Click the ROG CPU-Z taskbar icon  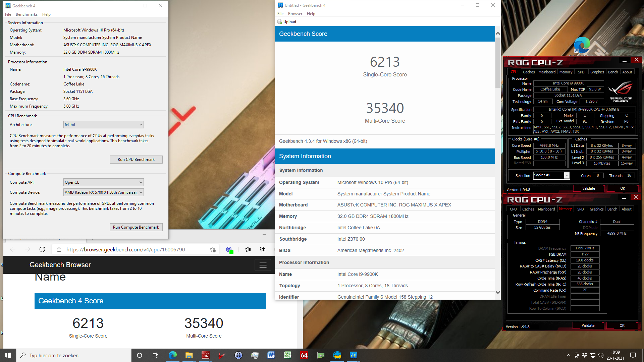tap(206, 355)
